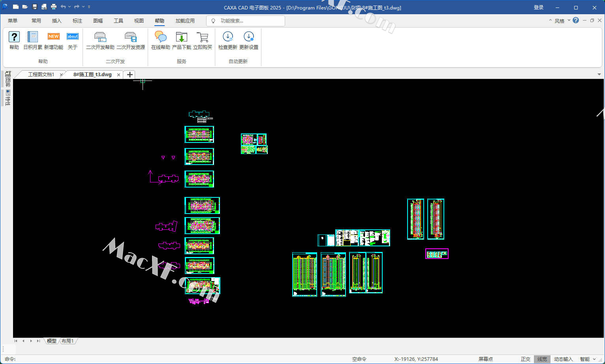This screenshot has height=364, width=605.
Task: Open the 智能 snap mode dropdown
Action: (x=588, y=359)
